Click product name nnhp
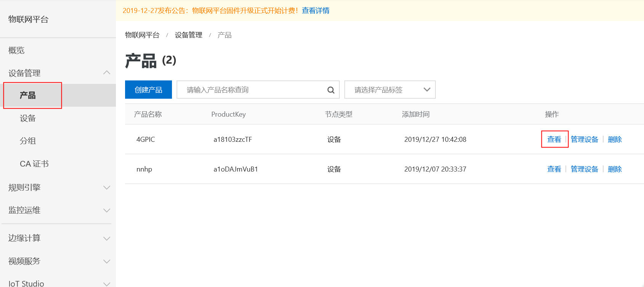Viewport: 644px width, 287px height. (x=144, y=169)
